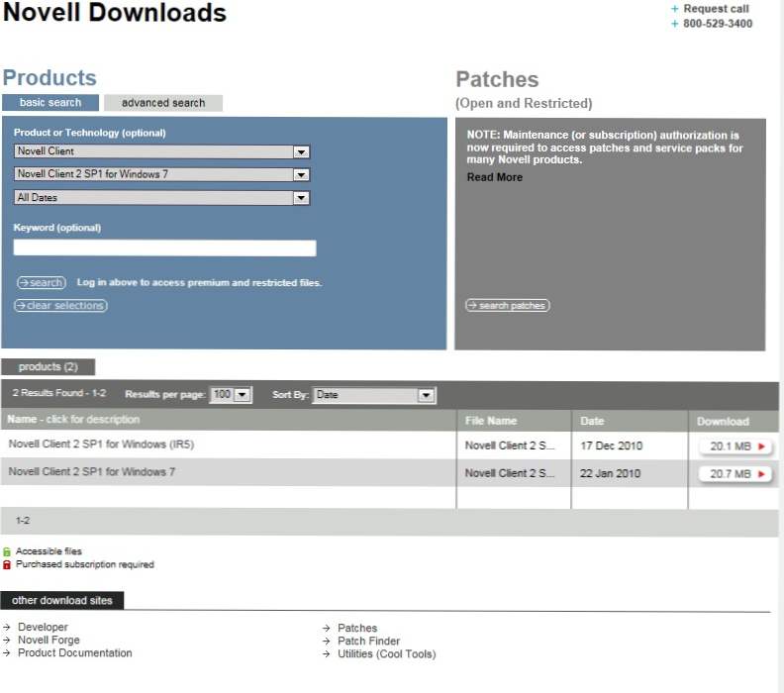Click the Request call link
The height and width of the screenshot is (693, 784).
716,9
